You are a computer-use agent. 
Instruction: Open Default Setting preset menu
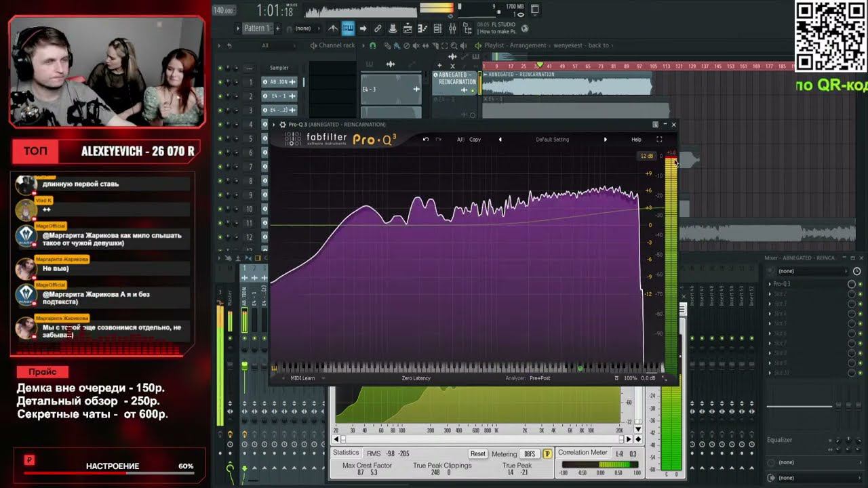[553, 140]
